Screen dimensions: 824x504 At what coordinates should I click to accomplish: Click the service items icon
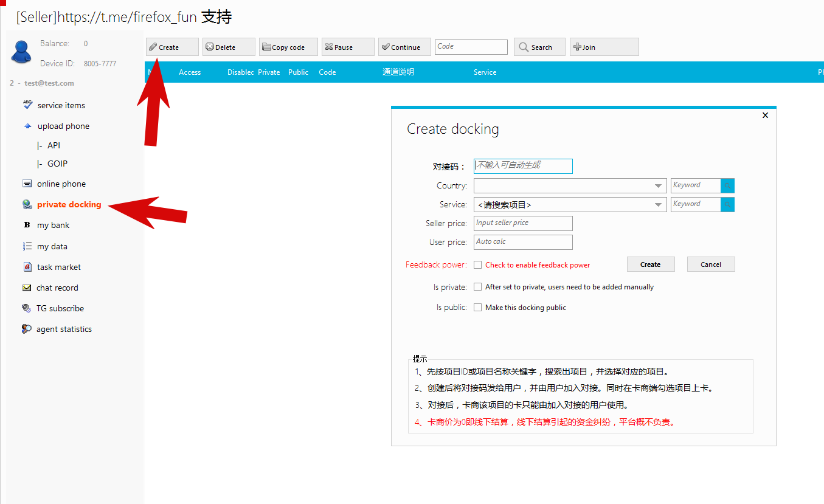coord(27,105)
